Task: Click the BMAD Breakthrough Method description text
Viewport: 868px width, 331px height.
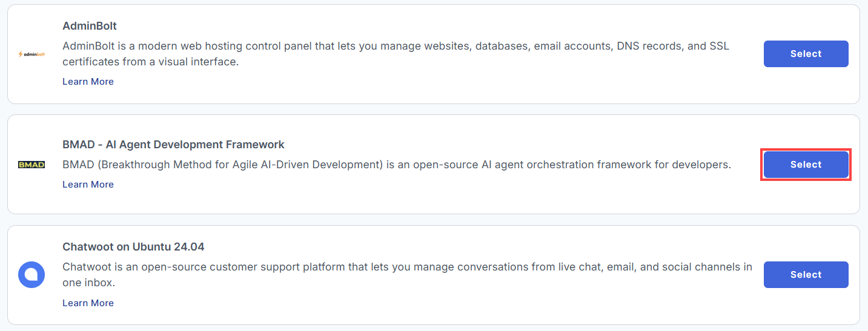Action: 397,165
